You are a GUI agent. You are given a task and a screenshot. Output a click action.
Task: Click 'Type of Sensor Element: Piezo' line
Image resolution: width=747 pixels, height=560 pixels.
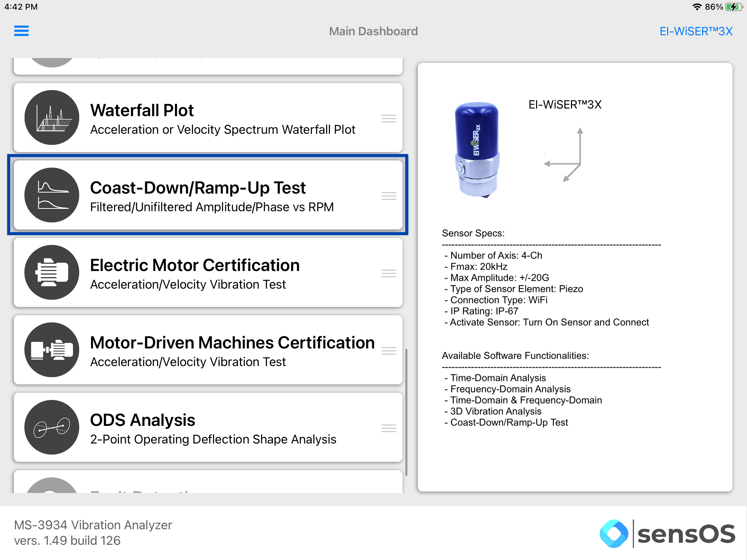pyautogui.click(x=514, y=289)
